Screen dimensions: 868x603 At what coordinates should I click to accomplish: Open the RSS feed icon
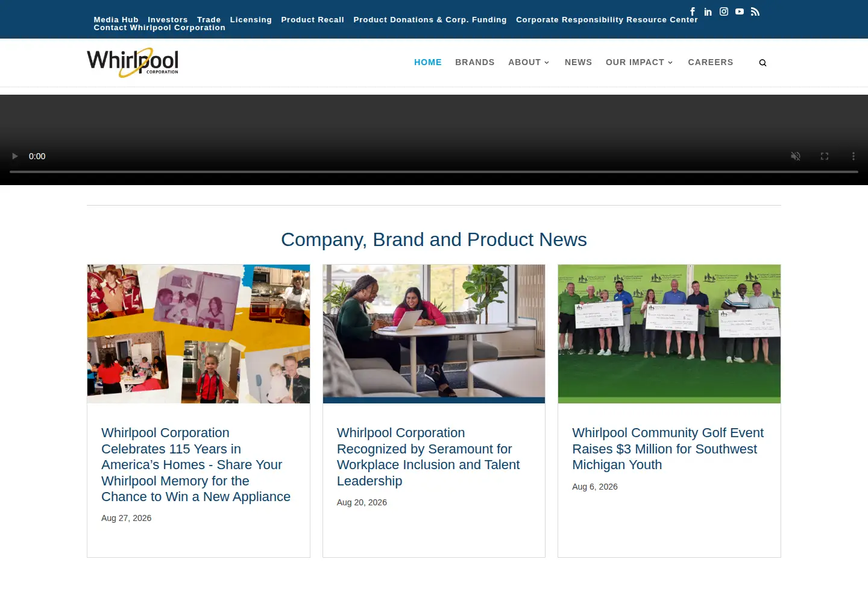pos(755,11)
